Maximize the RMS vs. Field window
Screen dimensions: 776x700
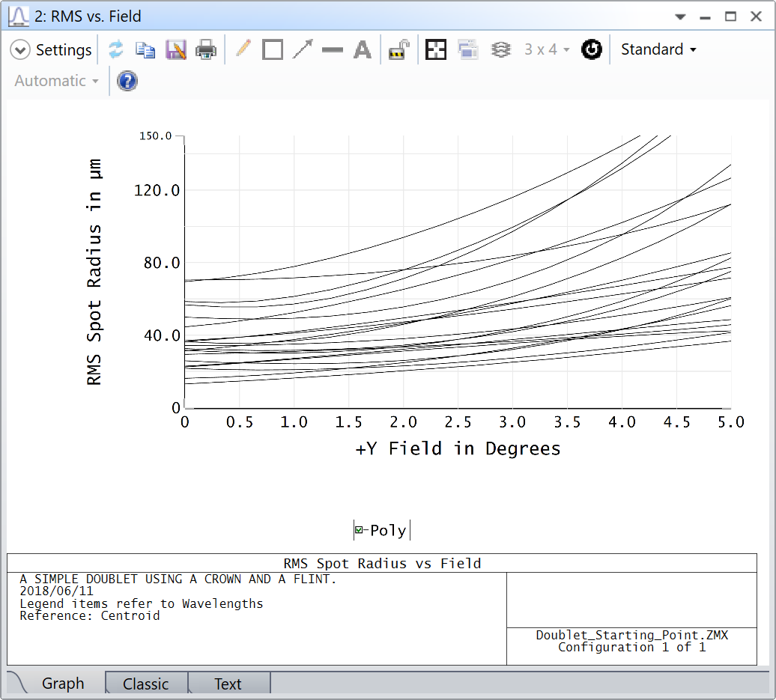click(730, 16)
